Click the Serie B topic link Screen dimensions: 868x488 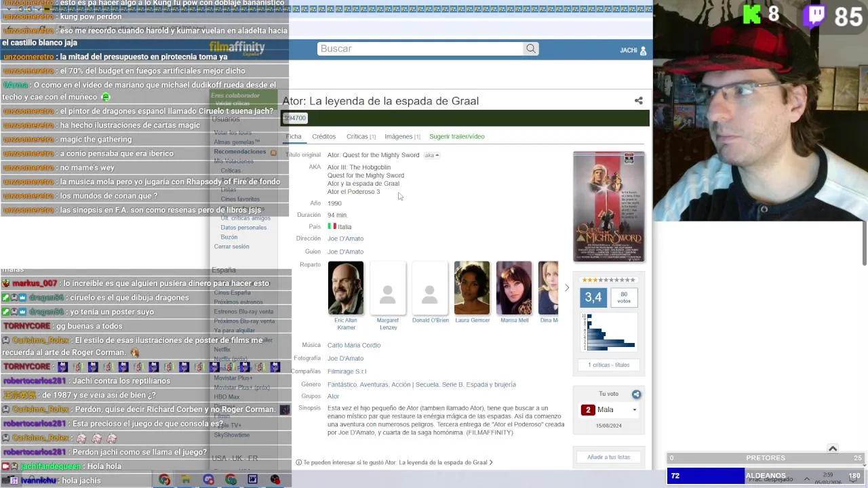[x=454, y=385]
